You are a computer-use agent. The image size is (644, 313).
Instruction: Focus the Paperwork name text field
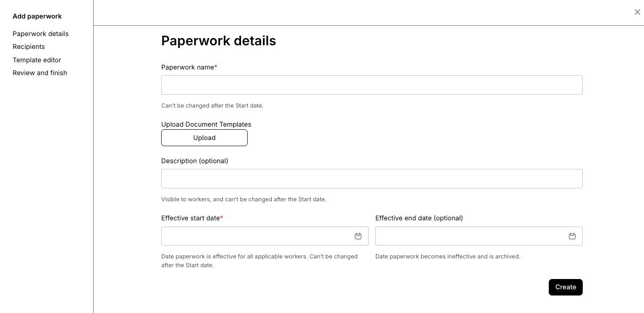click(372, 85)
